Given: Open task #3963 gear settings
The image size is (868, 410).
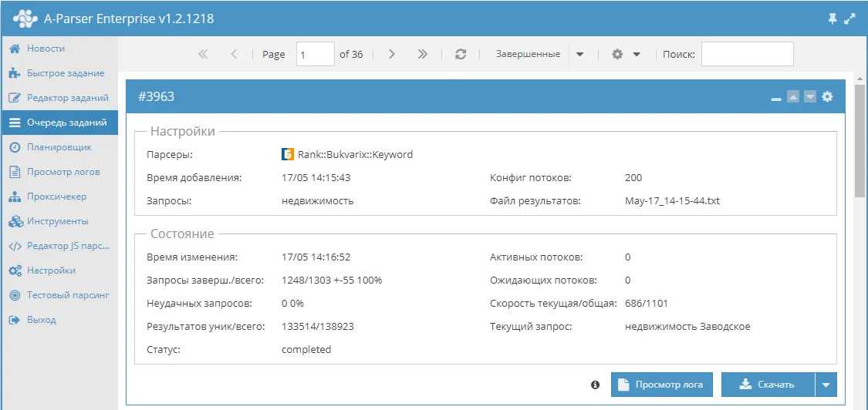Looking at the screenshot, I should point(827,97).
